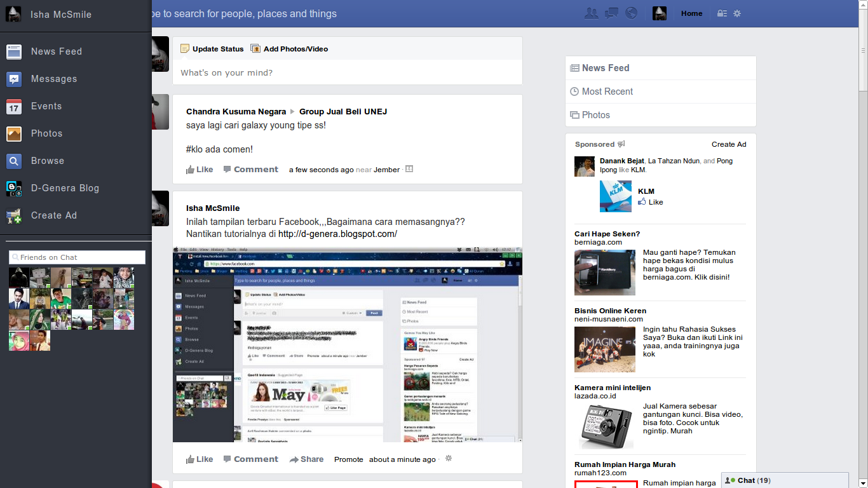Like the KLM sponsored page
Viewport: 868px width, 488px height.
coord(651,202)
